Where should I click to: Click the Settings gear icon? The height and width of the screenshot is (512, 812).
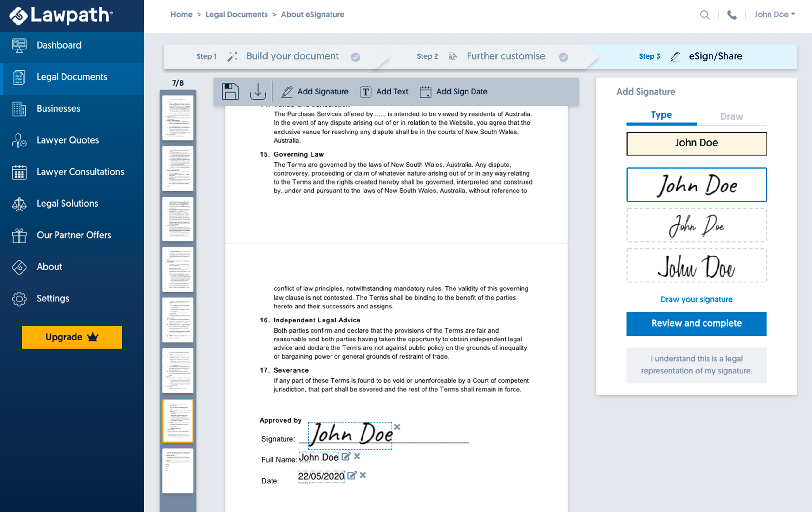coord(19,299)
